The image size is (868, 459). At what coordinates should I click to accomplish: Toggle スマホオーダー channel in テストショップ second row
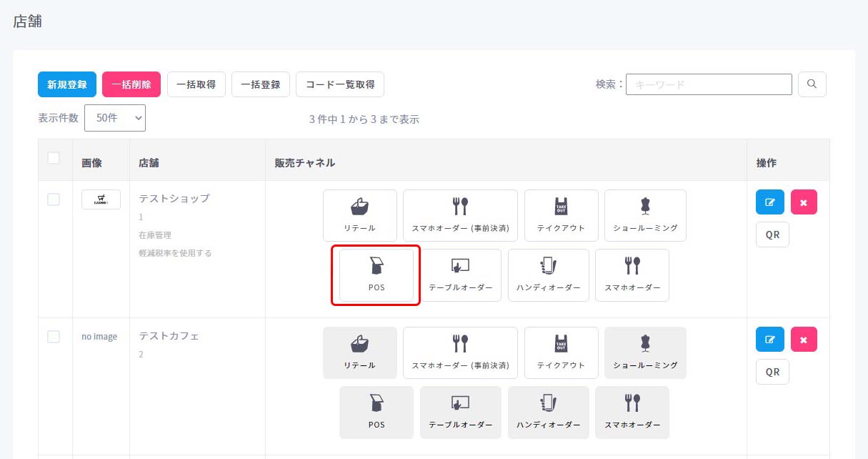pyautogui.click(x=632, y=275)
